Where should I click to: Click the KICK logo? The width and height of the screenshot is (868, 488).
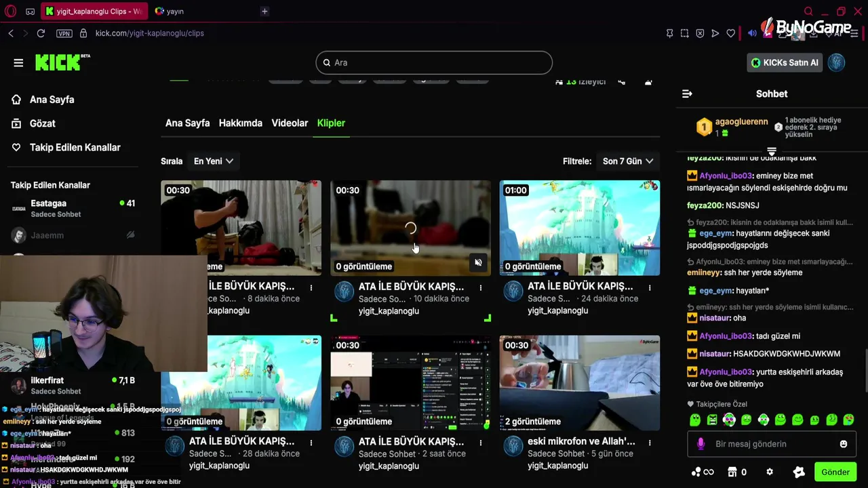click(x=62, y=62)
